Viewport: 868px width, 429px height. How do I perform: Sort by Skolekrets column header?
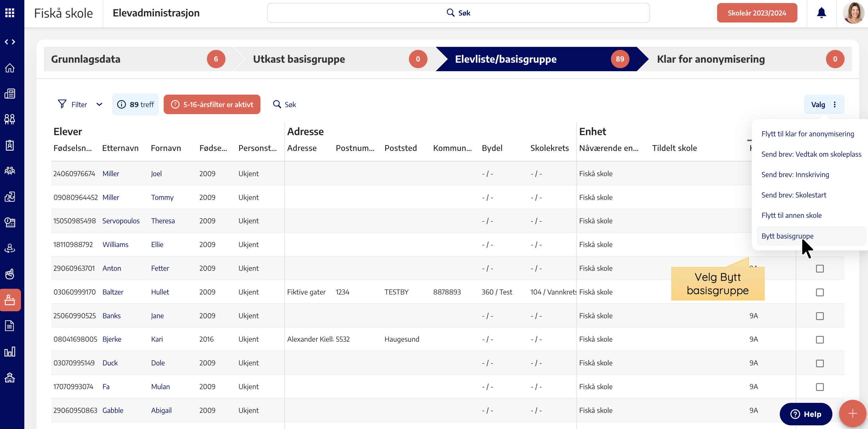[549, 148]
